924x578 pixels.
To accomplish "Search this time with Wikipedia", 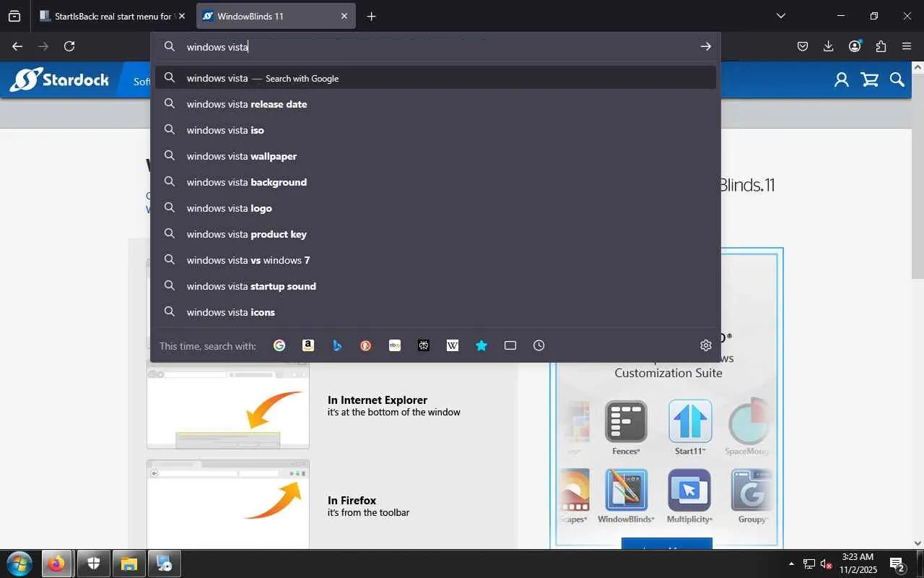I will [453, 345].
